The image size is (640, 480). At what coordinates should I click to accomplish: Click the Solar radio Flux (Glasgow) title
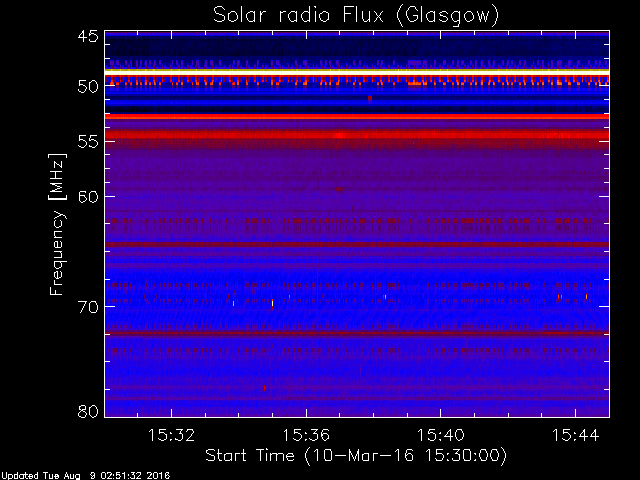click(x=356, y=16)
